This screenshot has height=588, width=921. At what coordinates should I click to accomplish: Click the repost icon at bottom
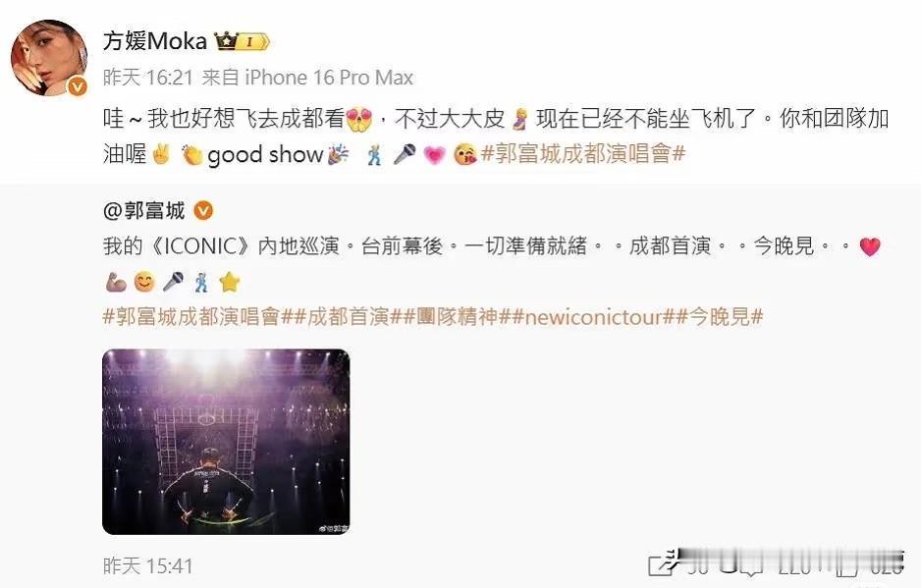(x=661, y=564)
